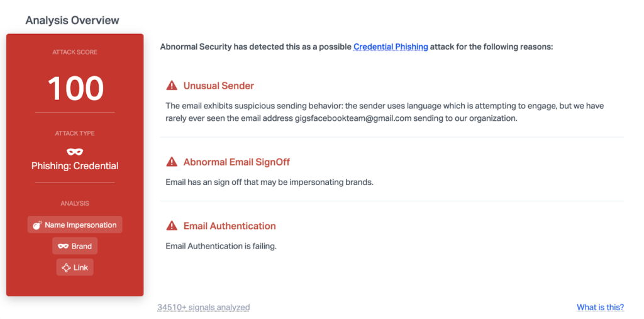Select the Link analysis tag
The width and height of the screenshot is (644, 319).
click(x=75, y=267)
